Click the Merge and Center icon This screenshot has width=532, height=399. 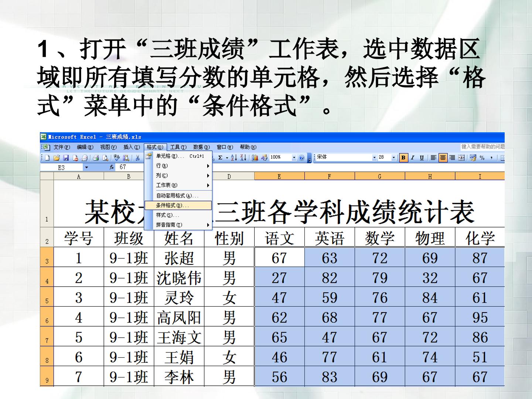[x=461, y=158]
